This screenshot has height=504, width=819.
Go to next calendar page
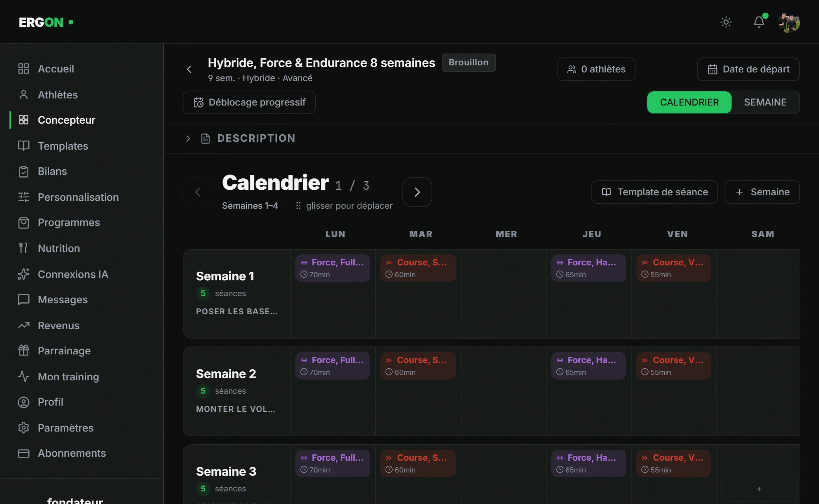(x=417, y=192)
